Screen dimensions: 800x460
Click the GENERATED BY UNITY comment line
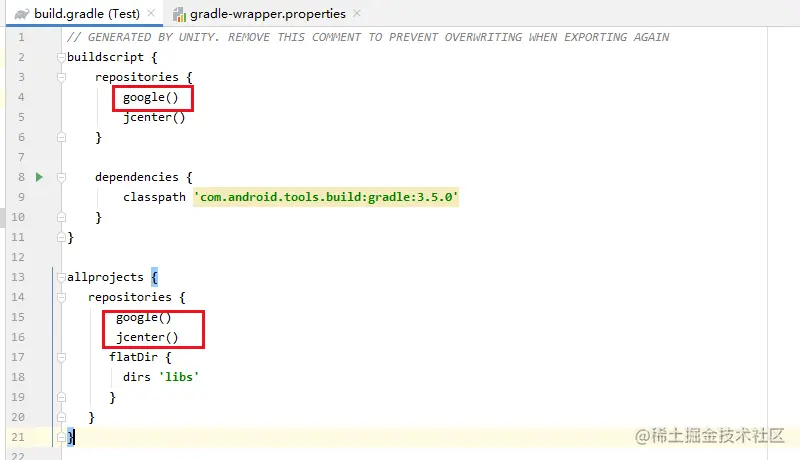[368, 37]
